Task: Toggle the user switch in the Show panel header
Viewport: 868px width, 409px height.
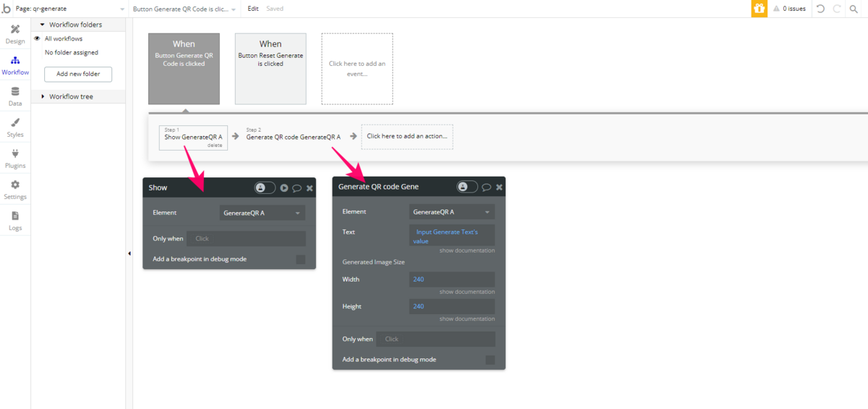Action: tap(265, 187)
